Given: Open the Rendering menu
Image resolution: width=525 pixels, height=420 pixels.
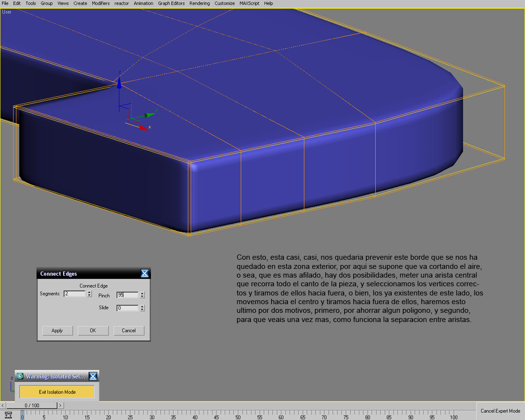Looking at the screenshot, I should coord(200,3).
